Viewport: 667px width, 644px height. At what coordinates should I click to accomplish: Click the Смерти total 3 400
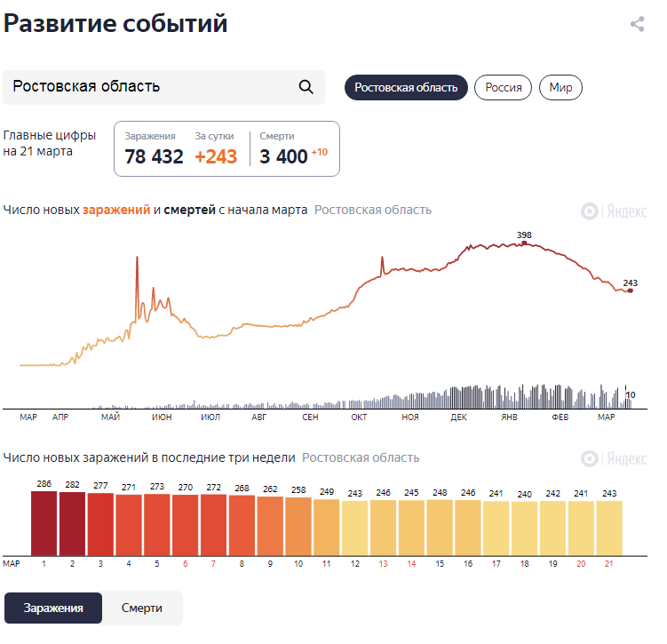point(283,157)
